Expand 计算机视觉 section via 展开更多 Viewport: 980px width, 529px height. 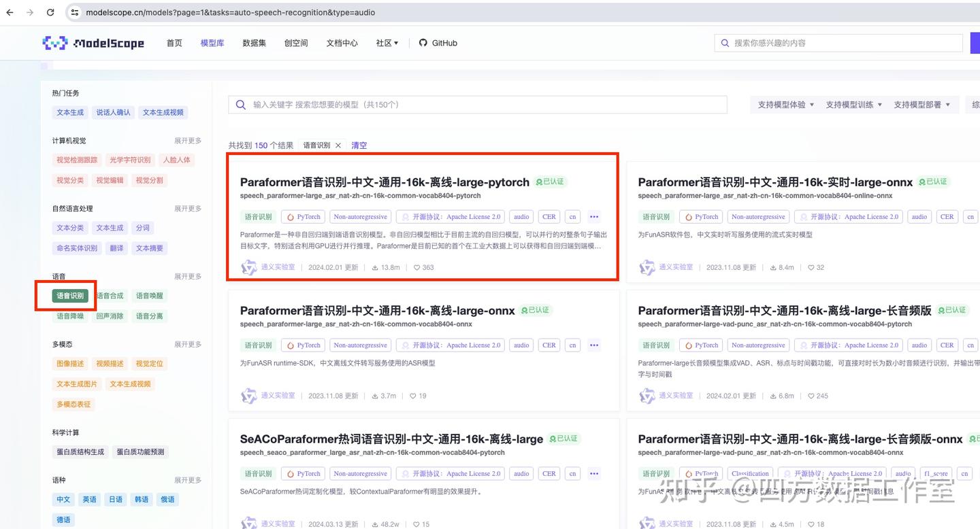(x=187, y=141)
